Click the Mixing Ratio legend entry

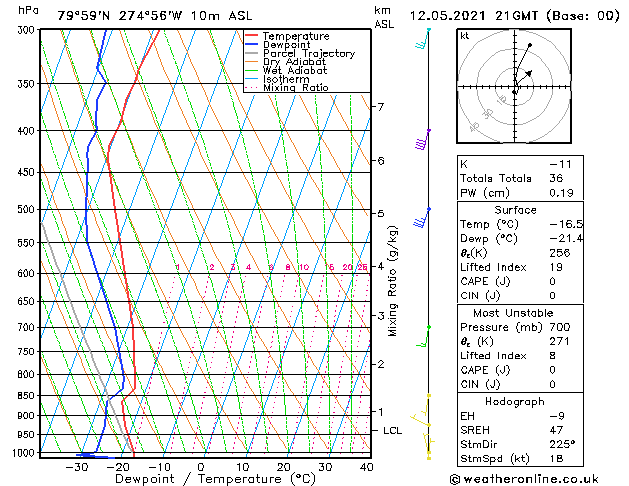[x=295, y=88]
